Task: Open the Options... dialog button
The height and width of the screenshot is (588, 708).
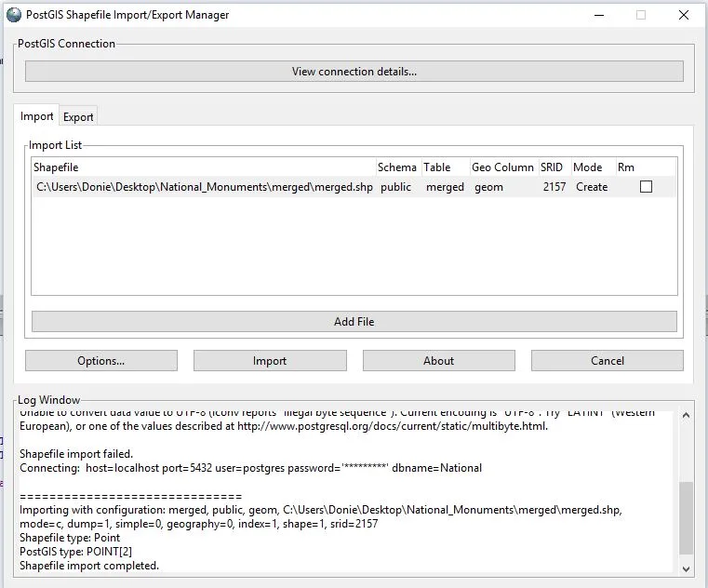Action: [101, 361]
